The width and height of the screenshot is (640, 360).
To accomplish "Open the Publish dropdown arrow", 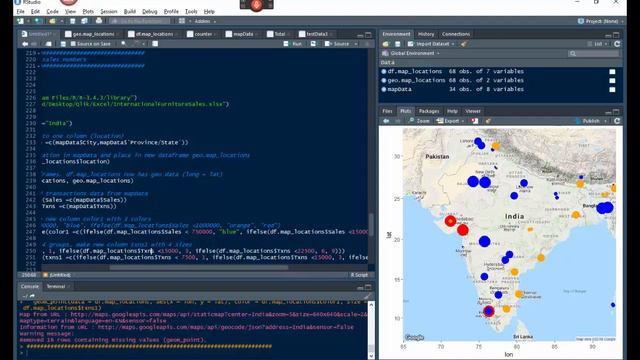I will click(x=606, y=121).
